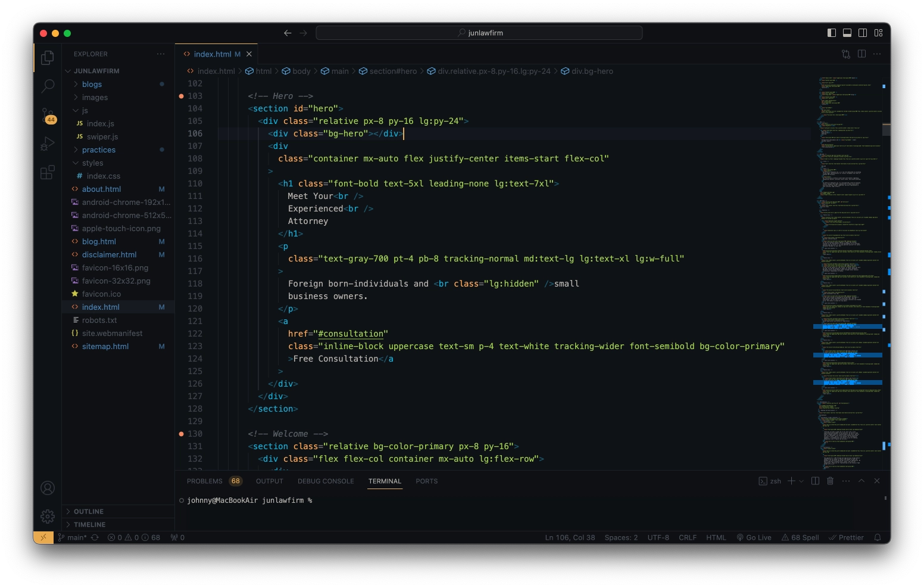Open swiper.js in the explorer
Viewport: 924px width, 588px height.
[118, 136]
